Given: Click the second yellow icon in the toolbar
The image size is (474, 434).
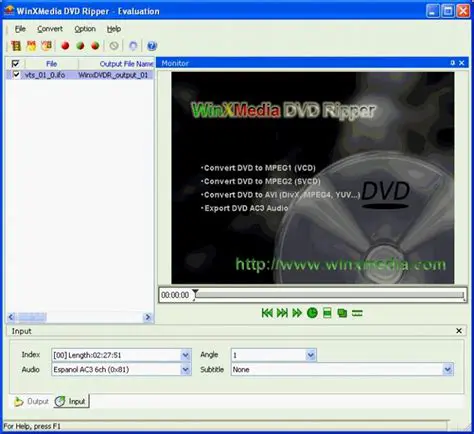Looking at the screenshot, I should [x=31, y=46].
